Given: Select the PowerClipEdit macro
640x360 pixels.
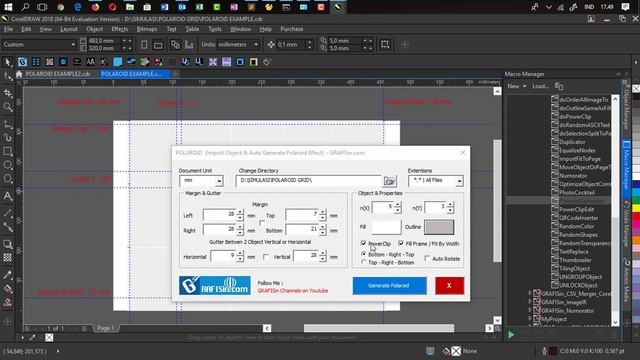Looking at the screenshot, I should 576,209.
